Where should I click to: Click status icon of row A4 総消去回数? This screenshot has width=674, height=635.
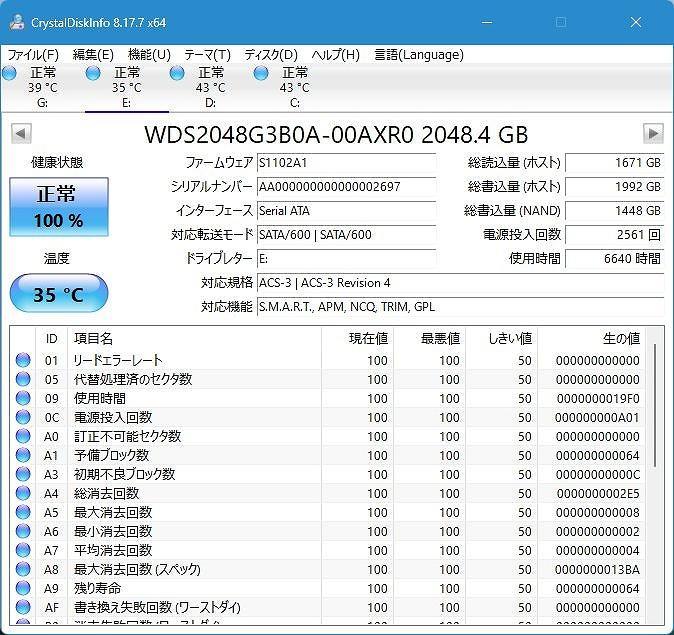pyautogui.click(x=23, y=493)
